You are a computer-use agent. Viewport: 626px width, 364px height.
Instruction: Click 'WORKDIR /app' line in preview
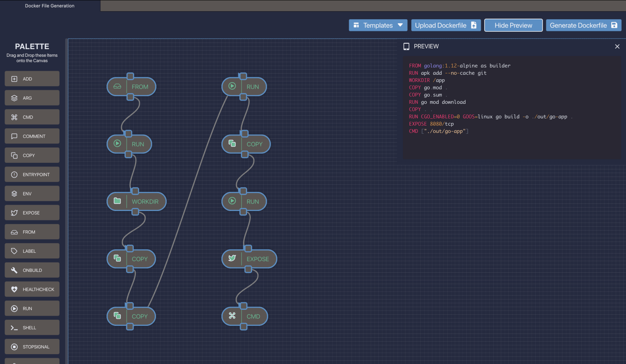pos(427,80)
